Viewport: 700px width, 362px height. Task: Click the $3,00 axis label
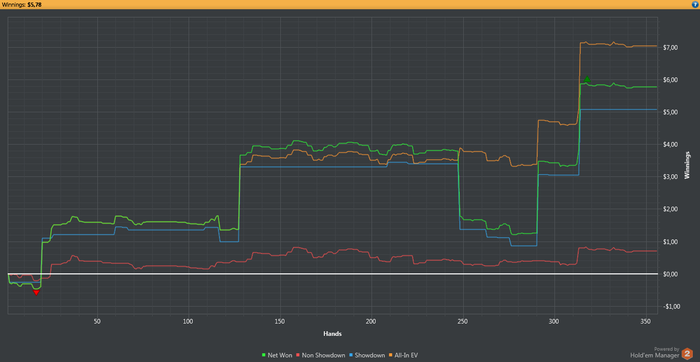click(672, 177)
